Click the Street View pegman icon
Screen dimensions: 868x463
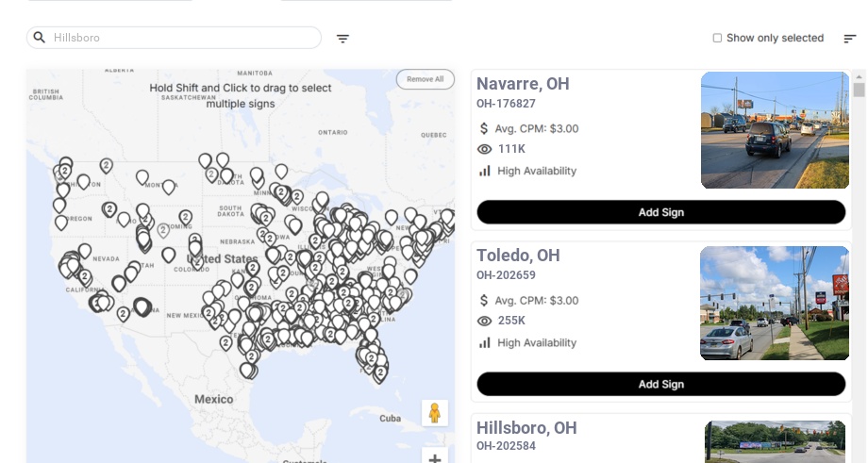coord(434,413)
